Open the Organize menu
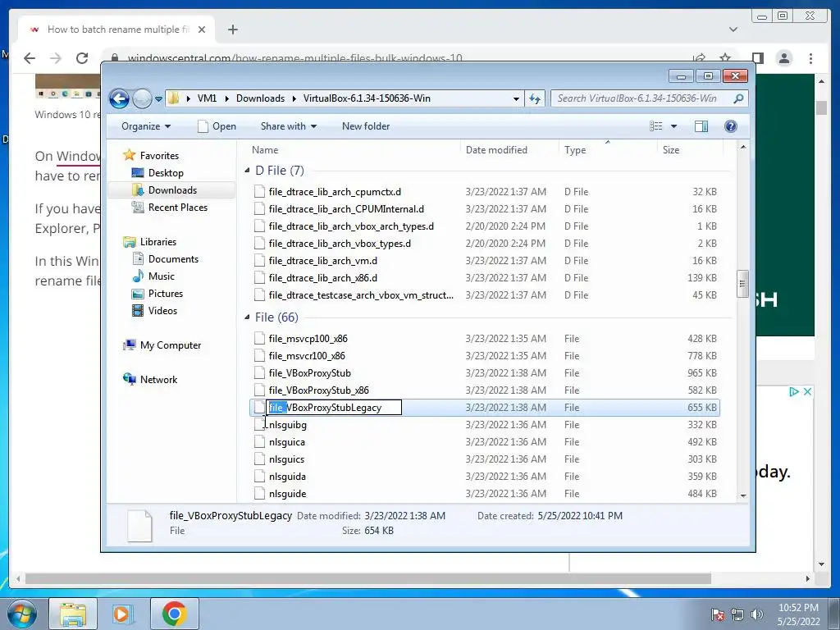This screenshot has height=630, width=840. (x=146, y=126)
